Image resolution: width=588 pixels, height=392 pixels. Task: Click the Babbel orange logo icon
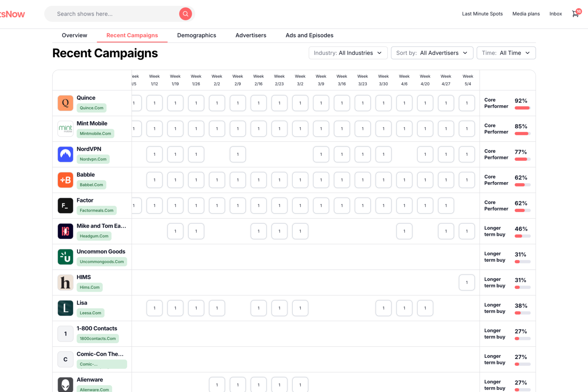coord(66,180)
